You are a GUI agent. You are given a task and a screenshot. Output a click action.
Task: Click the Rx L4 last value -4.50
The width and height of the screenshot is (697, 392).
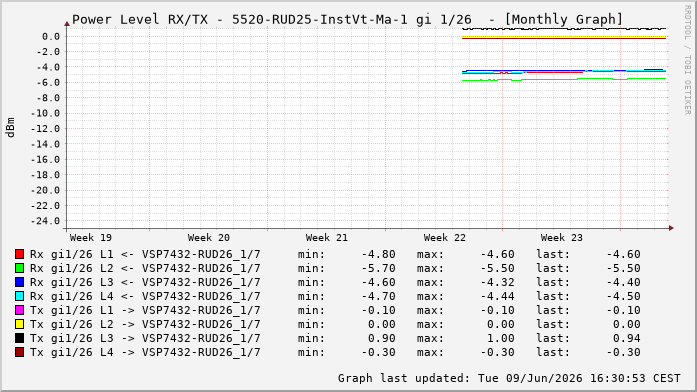pyautogui.click(x=624, y=296)
